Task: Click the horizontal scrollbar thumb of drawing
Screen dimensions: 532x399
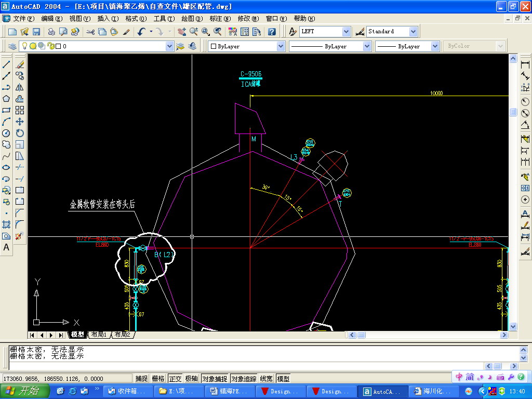Action: (361, 335)
